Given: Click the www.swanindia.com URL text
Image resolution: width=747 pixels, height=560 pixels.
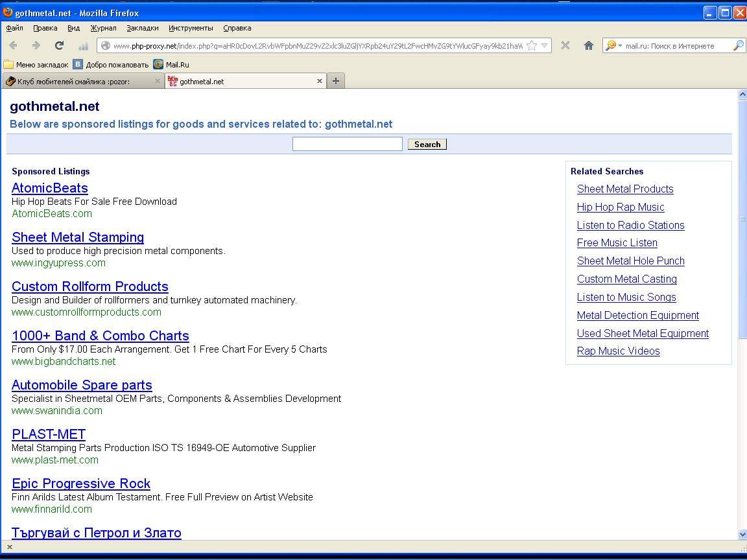Looking at the screenshot, I should (x=56, y=410).
